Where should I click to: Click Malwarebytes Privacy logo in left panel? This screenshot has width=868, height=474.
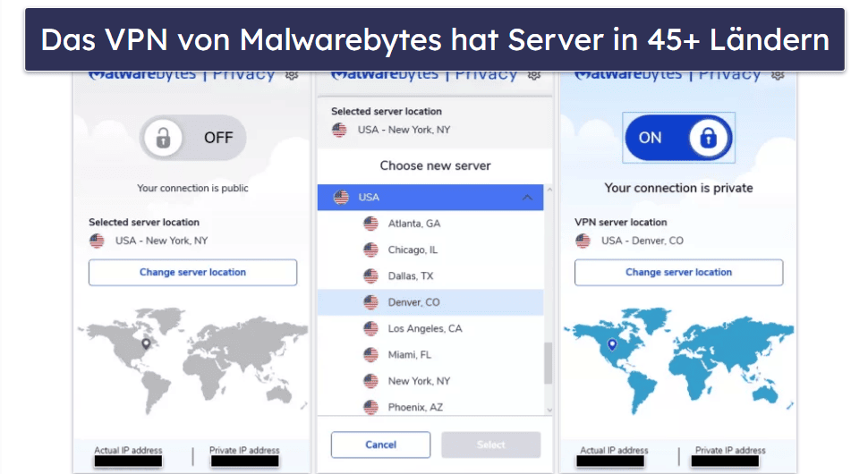(182, 75)
